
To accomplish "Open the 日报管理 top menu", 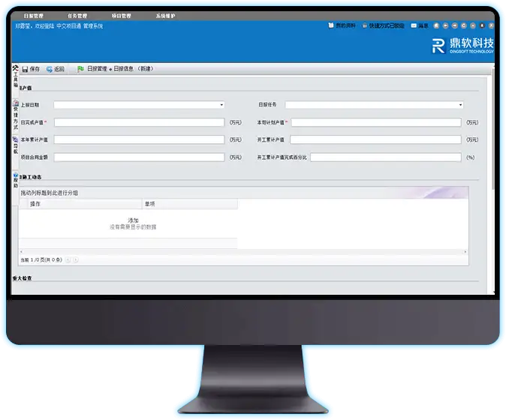I will (x=34, y=15).
